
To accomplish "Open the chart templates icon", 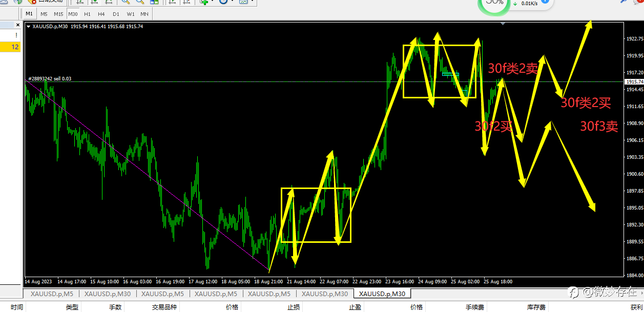I will point(243,2).
